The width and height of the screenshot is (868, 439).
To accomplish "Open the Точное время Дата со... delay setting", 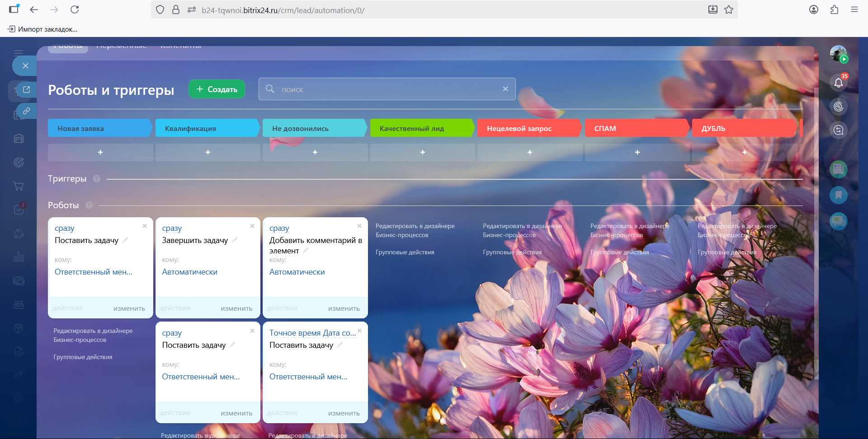I will pos(312,333).
